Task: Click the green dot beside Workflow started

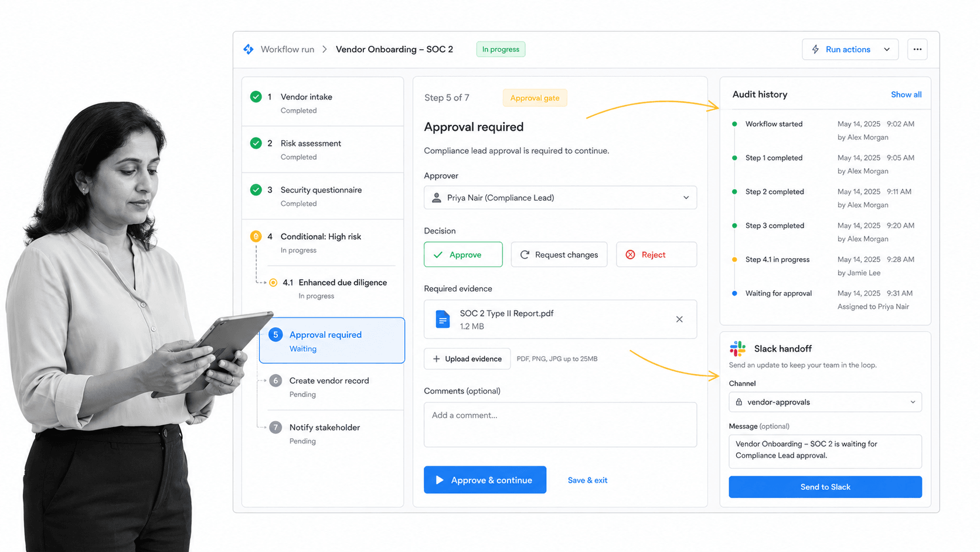Action: pos(734,124)
